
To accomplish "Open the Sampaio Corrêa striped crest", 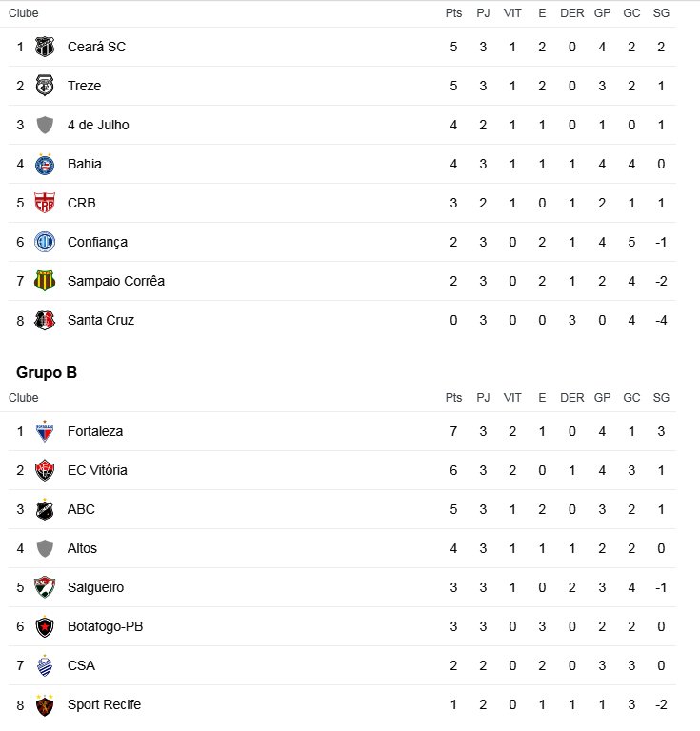I will (45, 281).
